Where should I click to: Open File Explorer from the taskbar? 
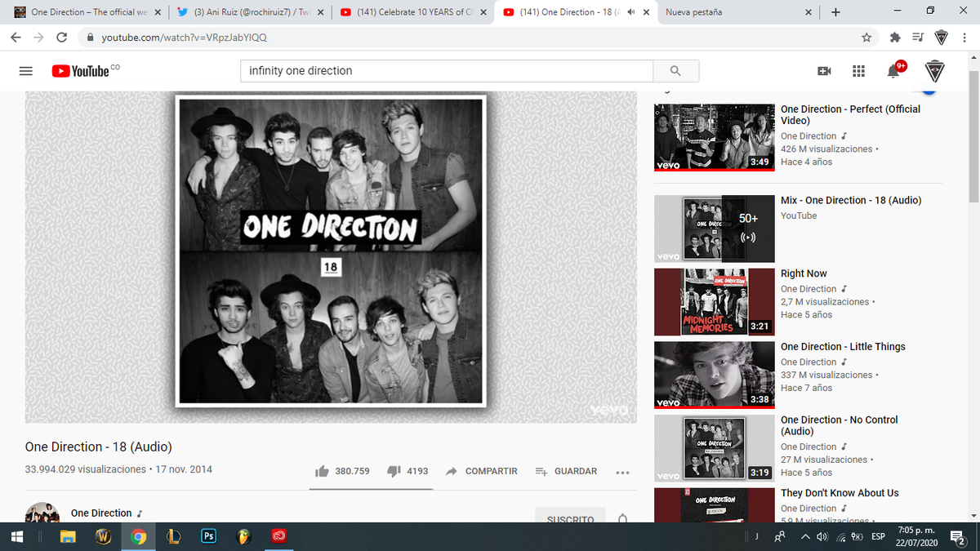pos(69,537)
